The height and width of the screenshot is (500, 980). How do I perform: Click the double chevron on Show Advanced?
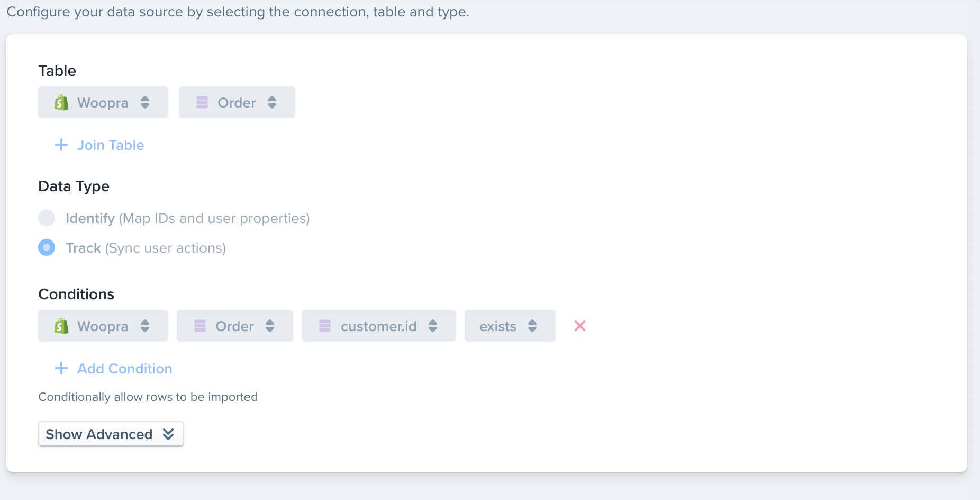168,434
